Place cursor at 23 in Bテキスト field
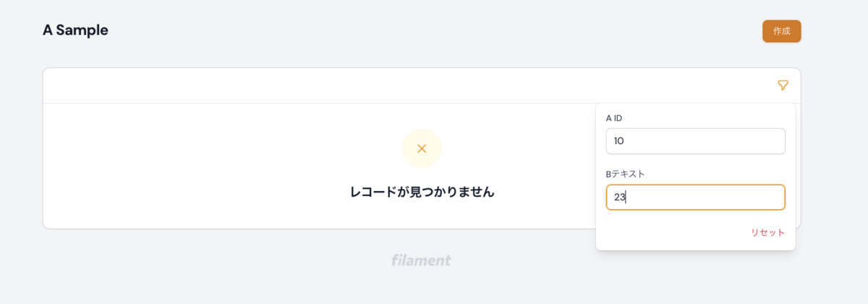868x304 pixels. click(619, 198)
